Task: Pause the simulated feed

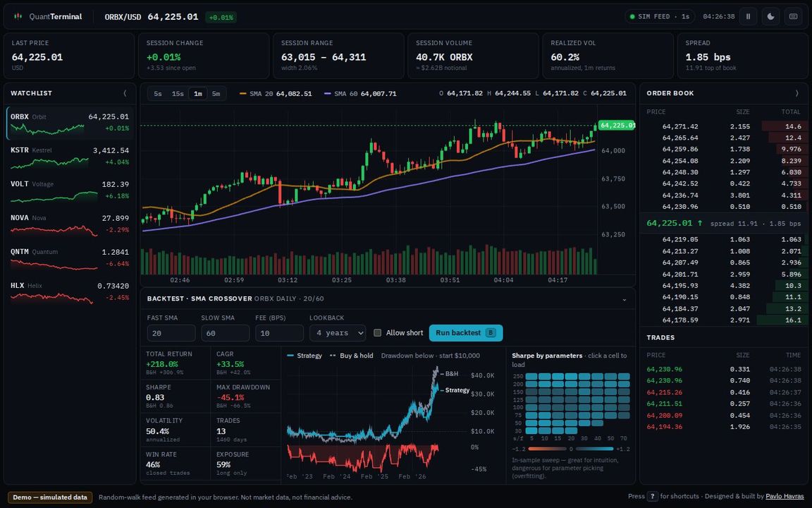Action: pyautogui.click(x=748, y=17)
